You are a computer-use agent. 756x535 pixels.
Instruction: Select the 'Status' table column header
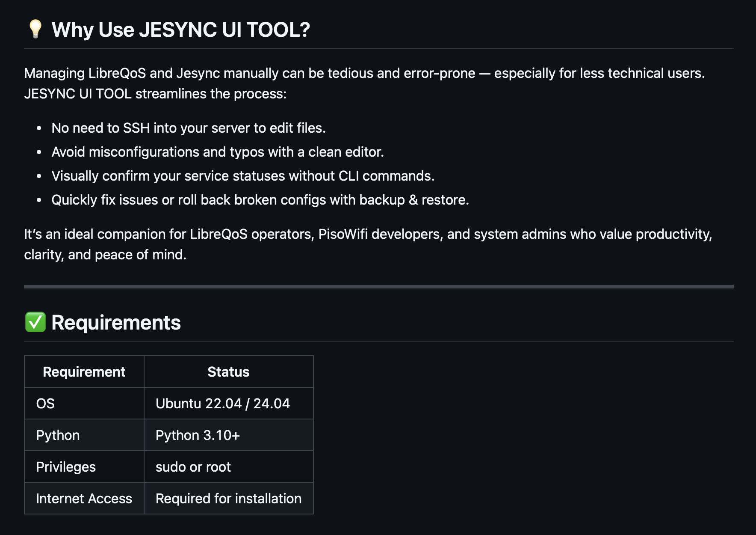click(x=229, y=372)
